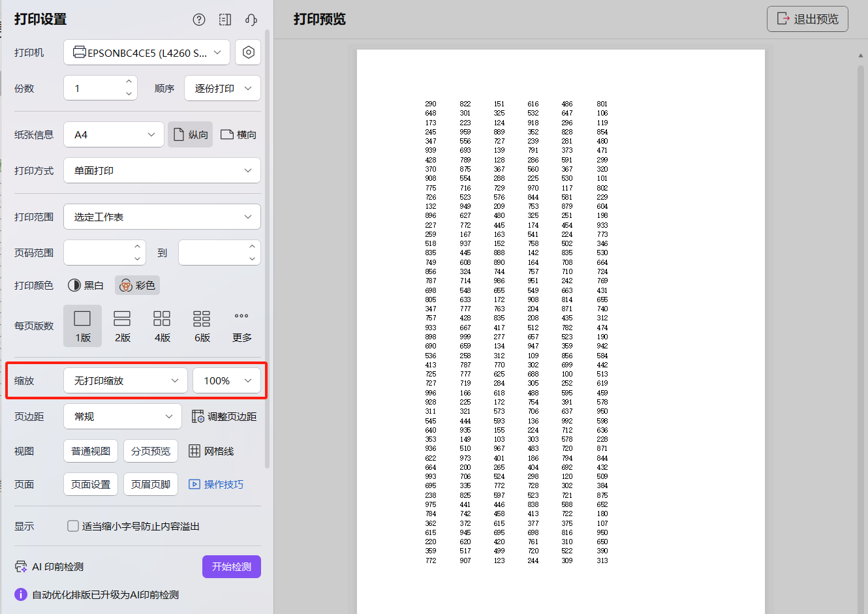
Task: Choose the 6版 pages-per-sheet layout
Action: pos(202,326)
